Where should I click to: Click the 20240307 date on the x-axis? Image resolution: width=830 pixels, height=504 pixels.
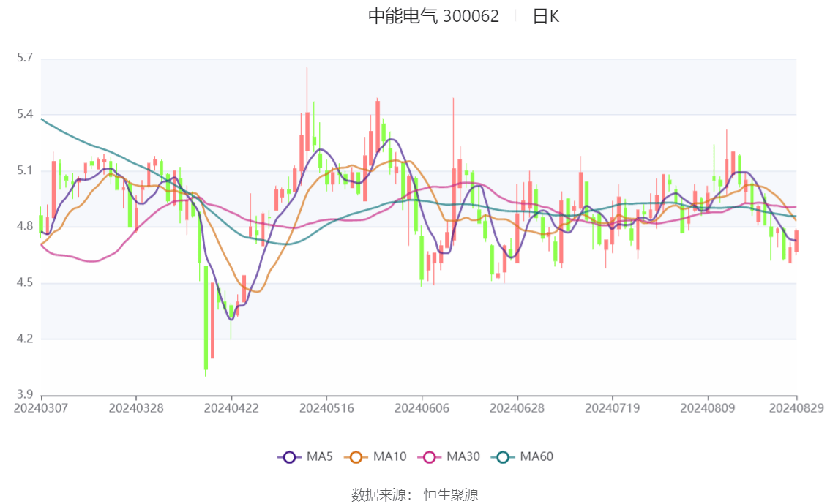point(41,407)
